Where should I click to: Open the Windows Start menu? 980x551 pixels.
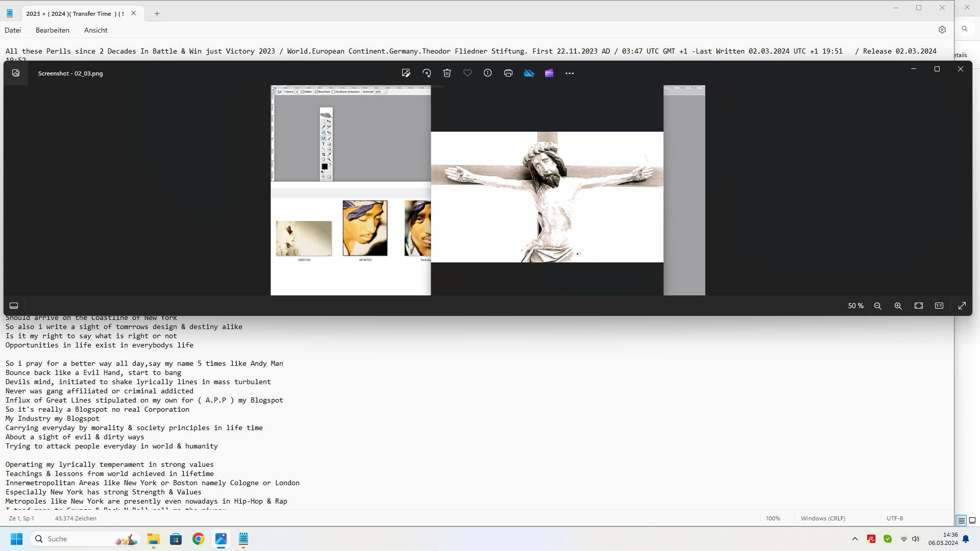pyautogui.click(x=17, y=539)
